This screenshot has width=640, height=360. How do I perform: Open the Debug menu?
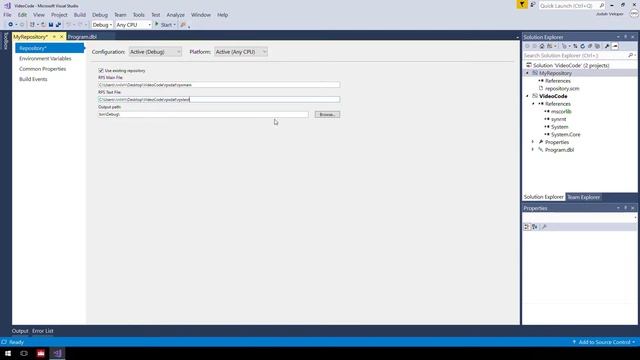[100, 15]
